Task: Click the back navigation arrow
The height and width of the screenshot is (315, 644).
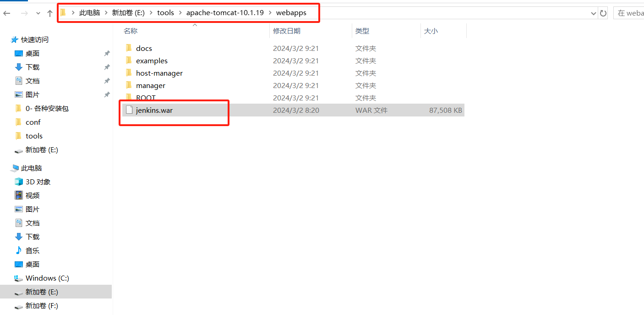Action: 7,13
